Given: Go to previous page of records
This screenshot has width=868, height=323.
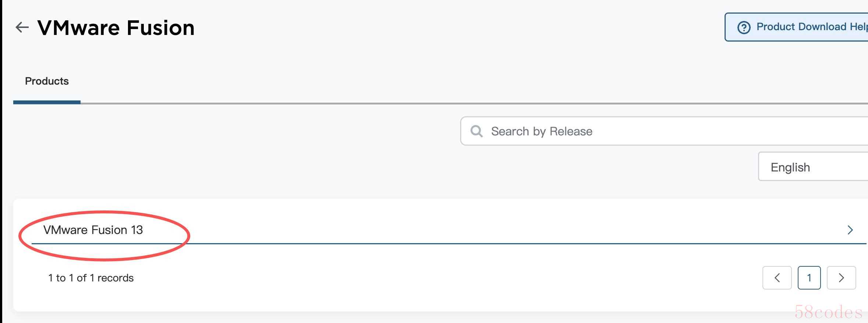Looking at the screenshot, I should tap(777, 278).
